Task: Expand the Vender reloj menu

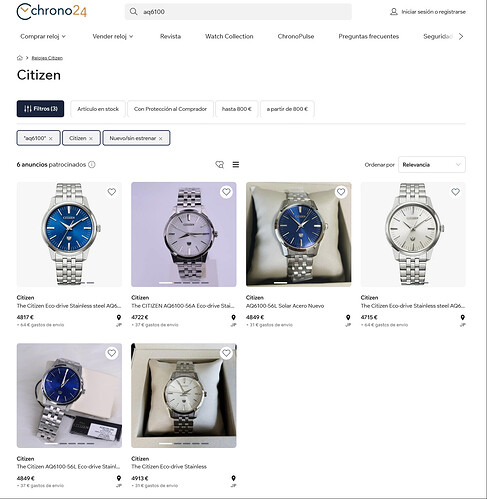Action: coord(113,36)
